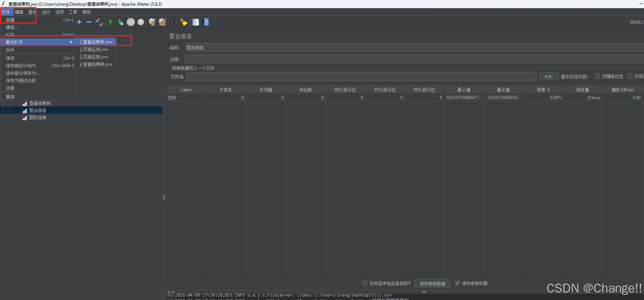Viewport: 644px width, 300px height.
Task: Click the 浏览 browse button
Action: pos(549,76)
